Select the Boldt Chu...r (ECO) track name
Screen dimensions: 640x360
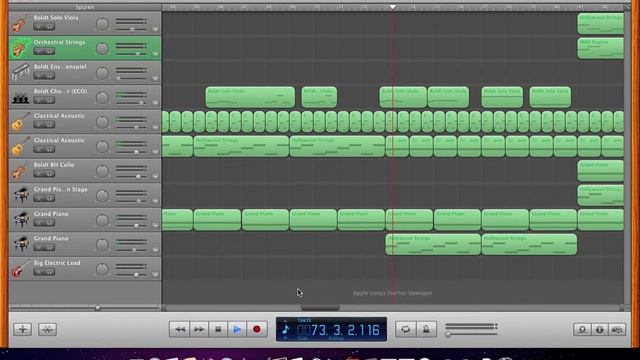(60, 91)
